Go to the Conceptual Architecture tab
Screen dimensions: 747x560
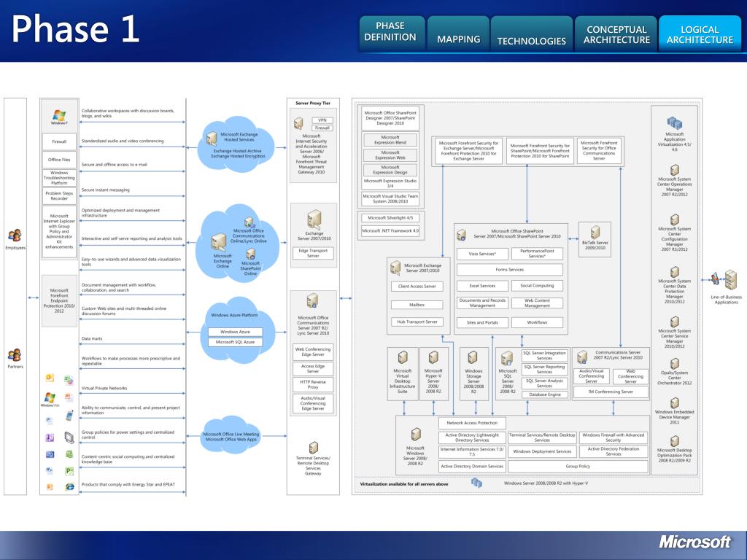pyautogui.click(x=616, y=33)
